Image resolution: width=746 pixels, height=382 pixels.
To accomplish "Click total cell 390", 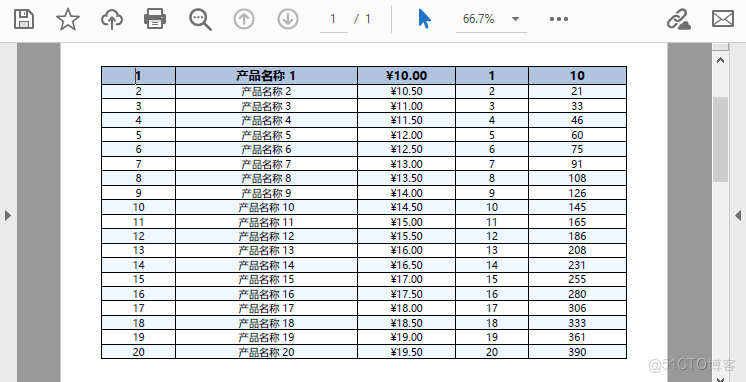I will pyautogui.click(x=577, y=352).
